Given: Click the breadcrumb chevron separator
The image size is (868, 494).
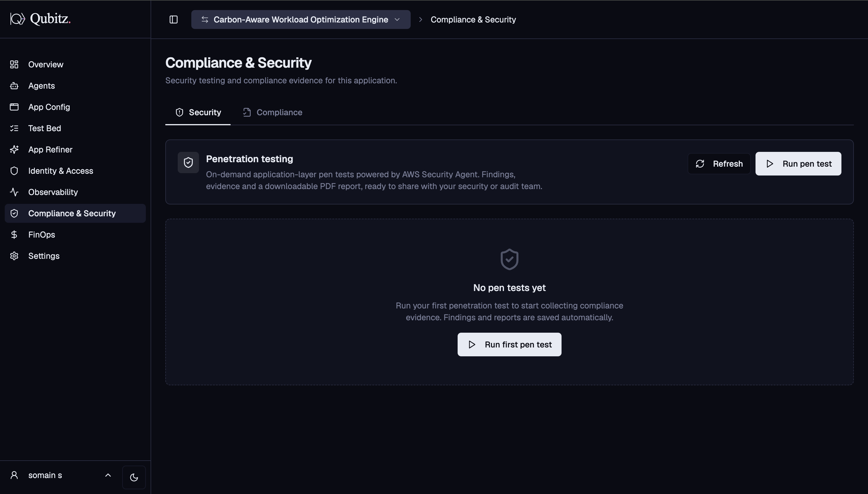Looking at the screenshot, I should 421,20.
